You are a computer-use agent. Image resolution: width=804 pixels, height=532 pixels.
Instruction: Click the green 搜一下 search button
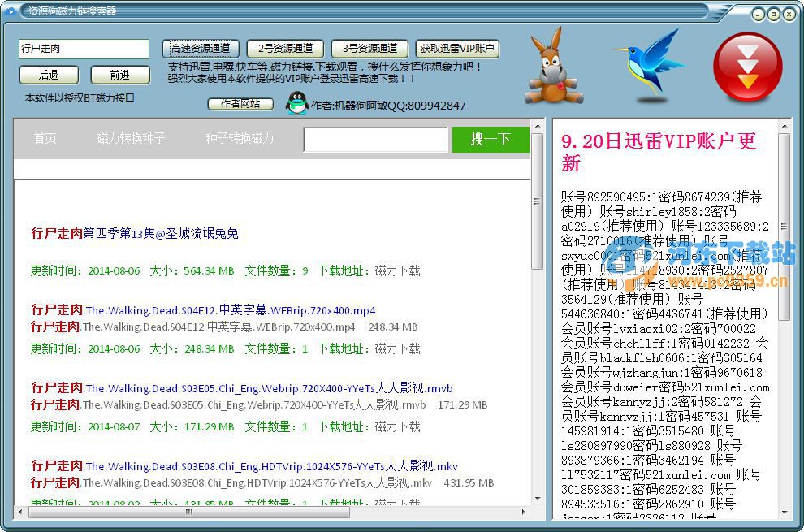coord(491,139)
